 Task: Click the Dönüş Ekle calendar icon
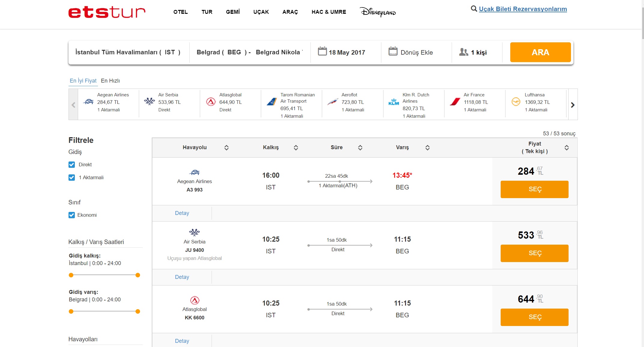click(393, 51)
